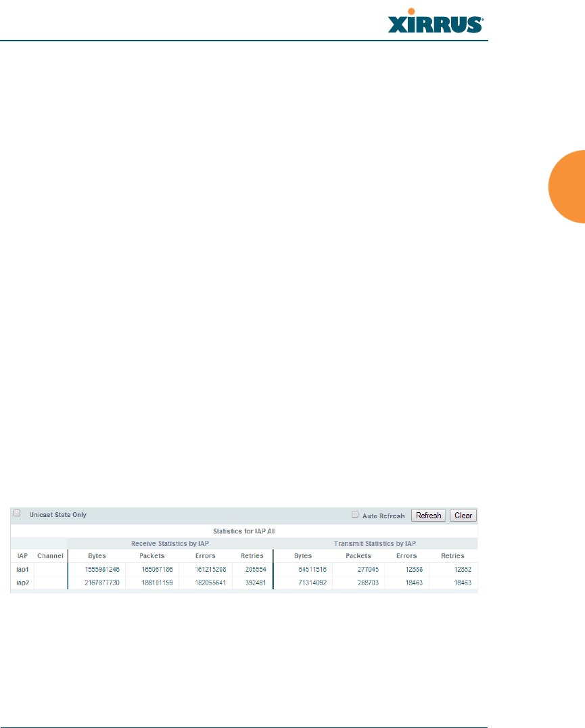The width and height of the screenshot is (585, 728).
Task: Select the iap2 row label
Action: [23, 583]
